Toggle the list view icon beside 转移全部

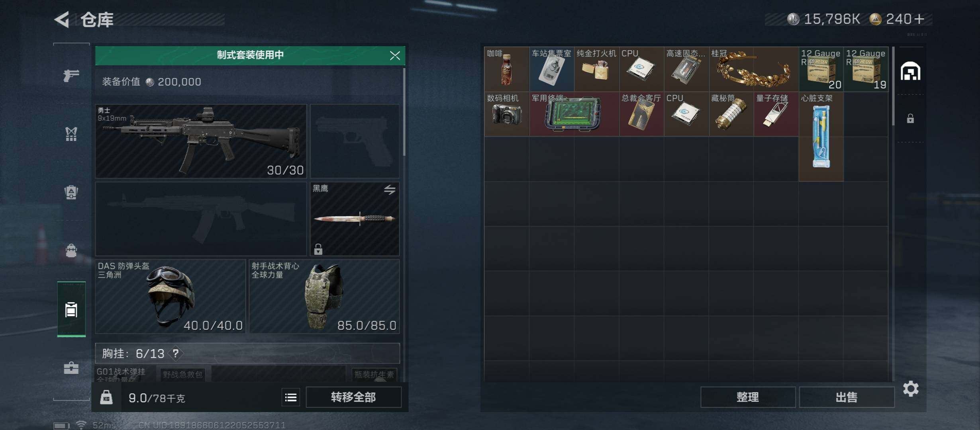[x=291, y=397]
